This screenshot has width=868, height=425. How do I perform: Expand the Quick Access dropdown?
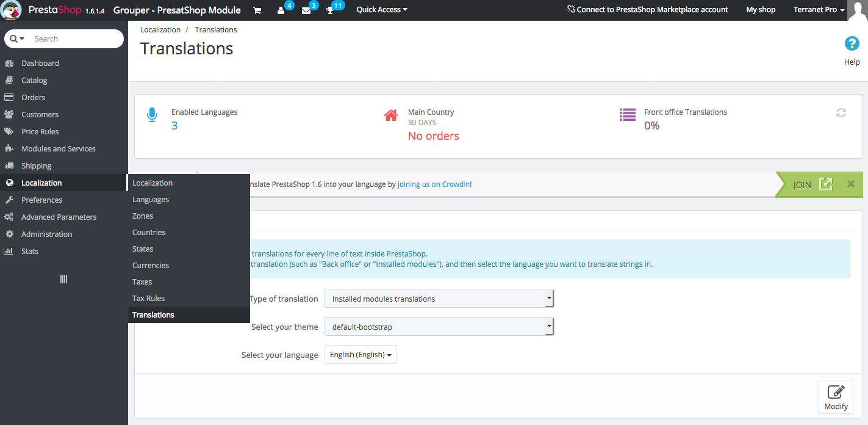(x=382, y=10)
